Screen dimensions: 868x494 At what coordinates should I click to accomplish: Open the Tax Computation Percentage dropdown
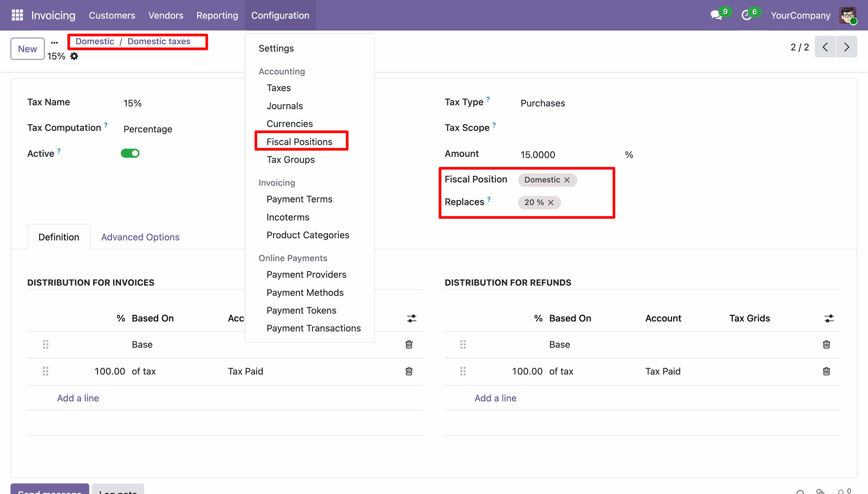coord(148,129)
